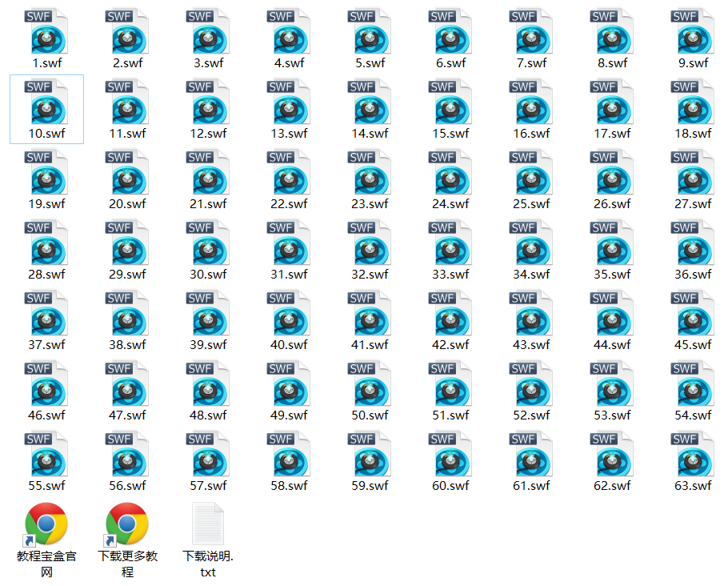Viewport: 728px width, 586px height.
Task: Select the 教程宝盒官网 Chrome shortcut icon
Action: tap(46, 524)
